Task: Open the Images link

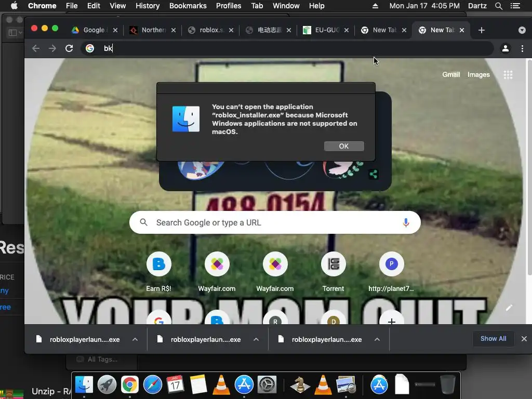Action: click(478, 75)
